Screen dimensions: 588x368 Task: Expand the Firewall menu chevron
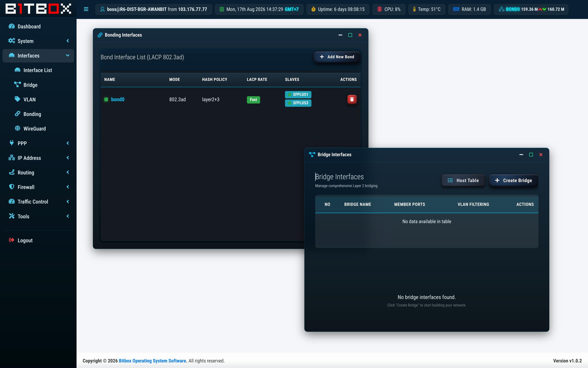pos(68,187)
